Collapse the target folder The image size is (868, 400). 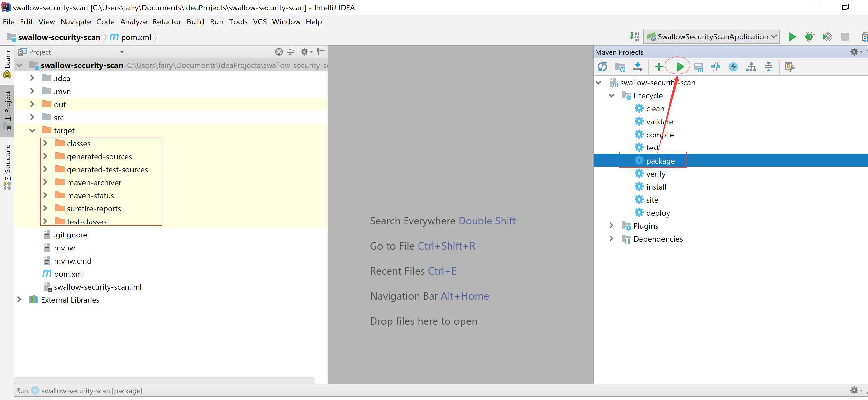[x=32, y=130]
